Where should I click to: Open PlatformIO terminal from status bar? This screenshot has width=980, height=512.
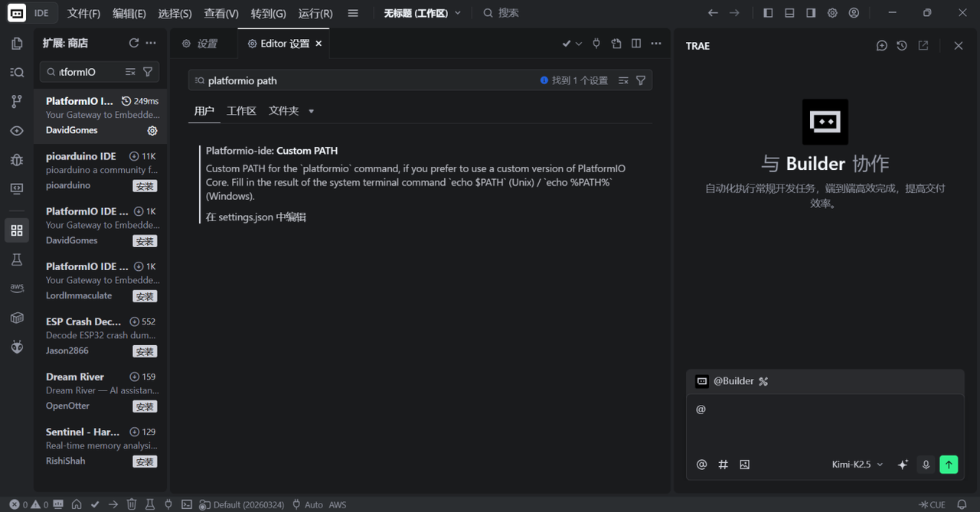(187, 504)
